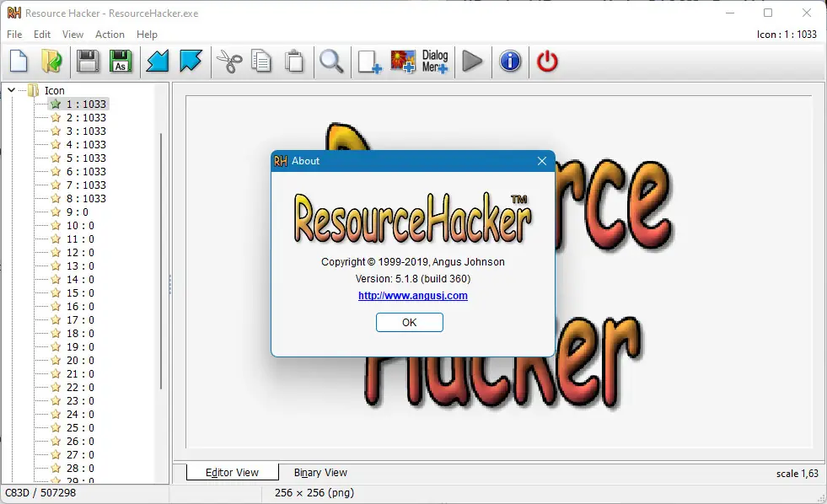
Task: Select tree item 5 : 1033
Action: point(86,158)
